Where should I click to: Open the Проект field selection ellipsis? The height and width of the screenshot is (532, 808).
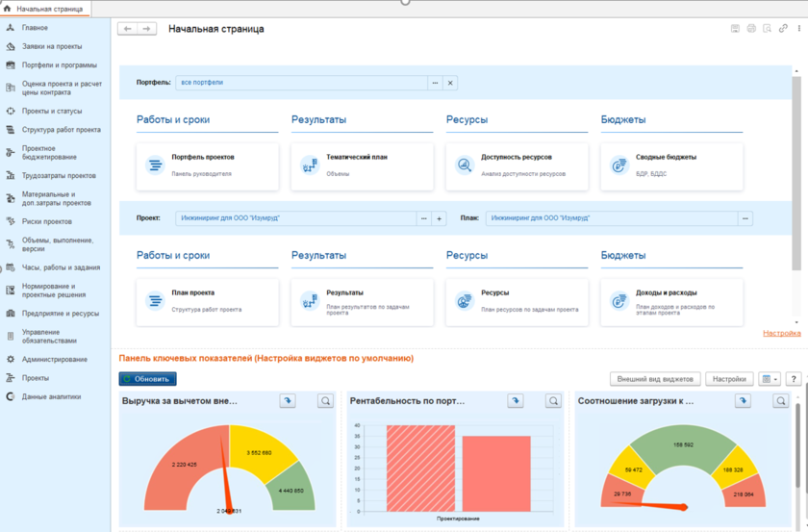[423, 218]
